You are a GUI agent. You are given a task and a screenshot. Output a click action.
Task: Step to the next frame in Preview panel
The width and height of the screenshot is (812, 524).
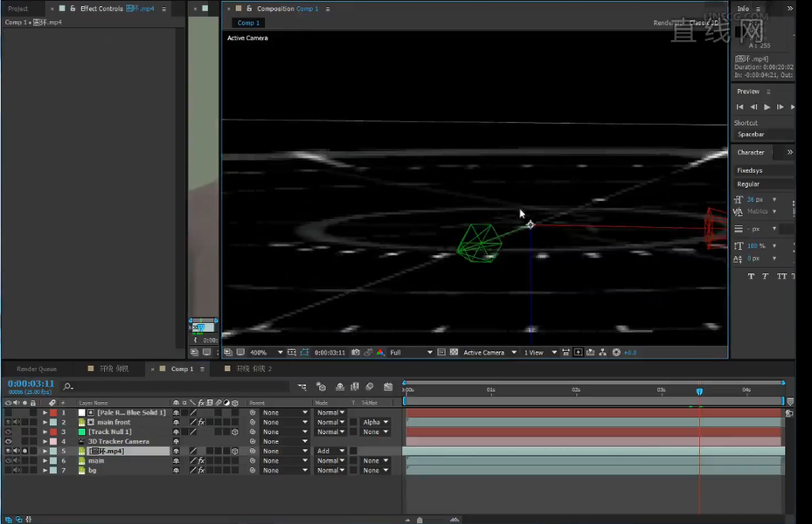pyautogui.click(x=780, y=107)
